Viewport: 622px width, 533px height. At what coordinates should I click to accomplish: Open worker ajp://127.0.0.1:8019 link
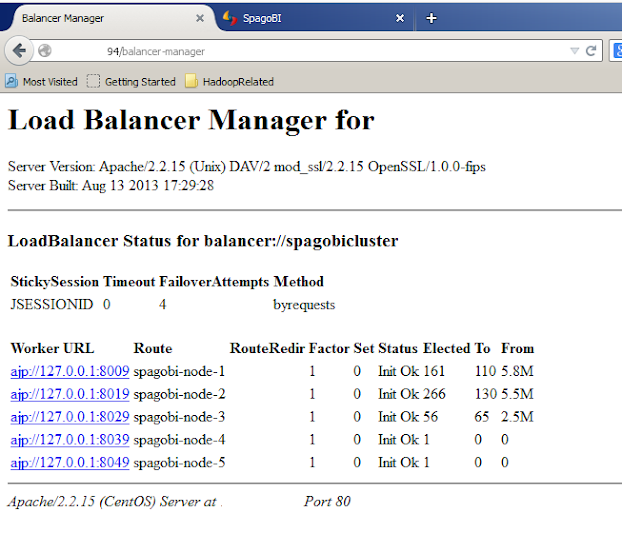coord(70,394)
